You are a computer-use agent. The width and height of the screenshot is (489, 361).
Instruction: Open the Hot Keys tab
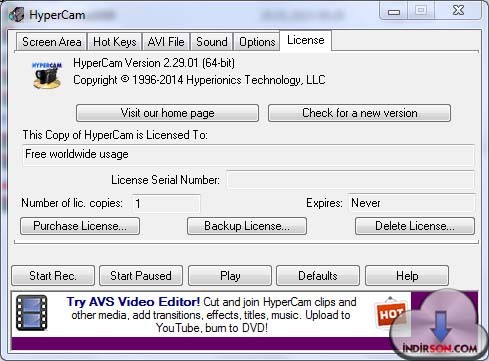click(115, 42)
